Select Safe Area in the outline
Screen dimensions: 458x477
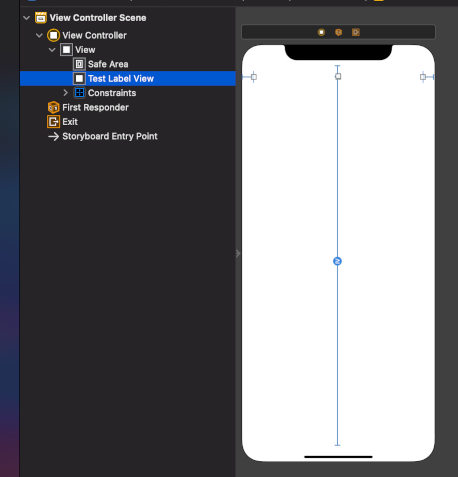(128, 64)
